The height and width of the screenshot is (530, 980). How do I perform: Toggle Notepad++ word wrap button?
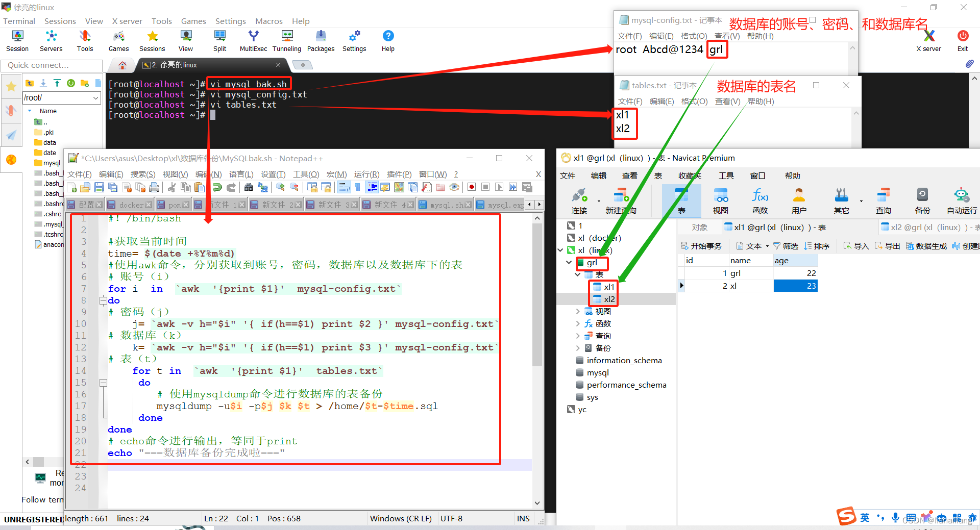(x=345, y=187)
